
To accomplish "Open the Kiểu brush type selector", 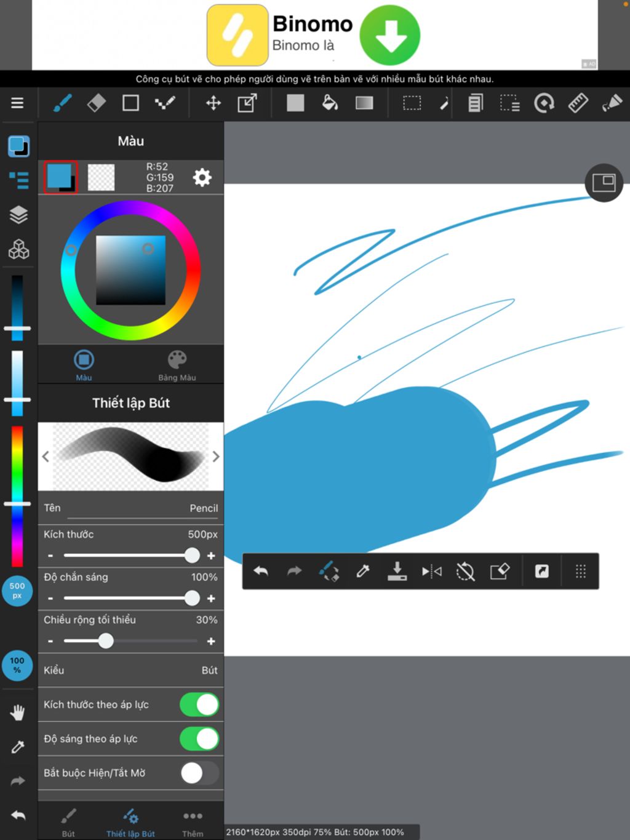I will (x=130, y=670).
